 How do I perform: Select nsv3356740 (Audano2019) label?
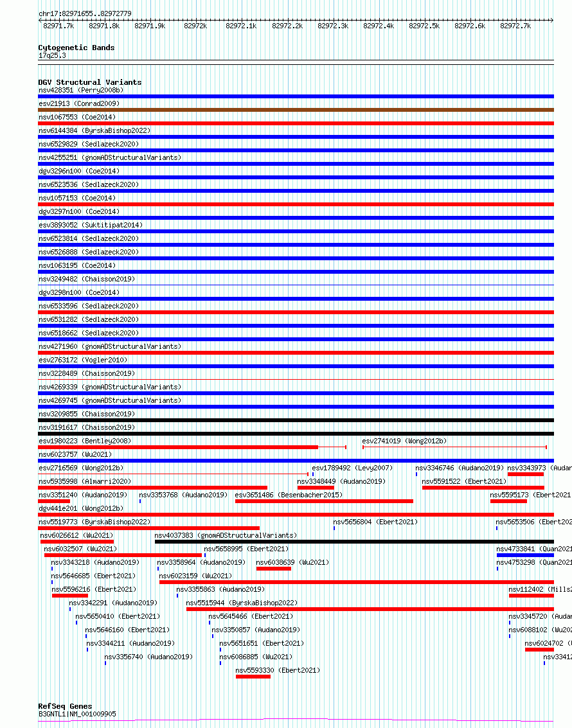[148, 655]
